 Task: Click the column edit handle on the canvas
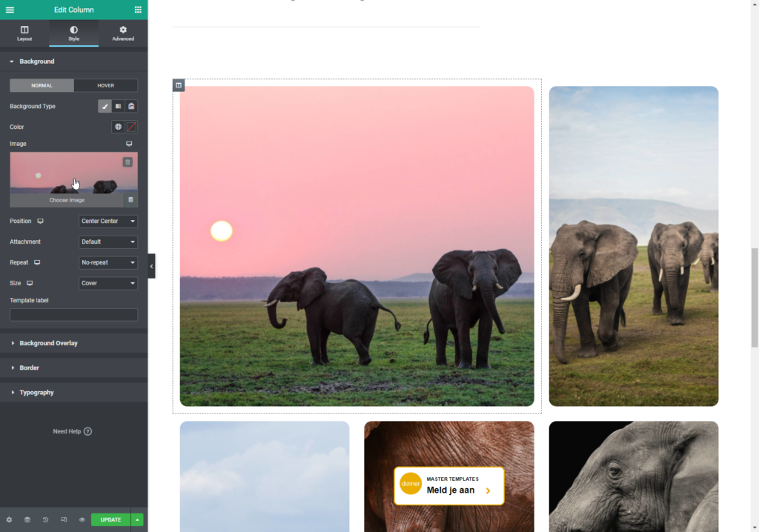(x=179, y=85)
